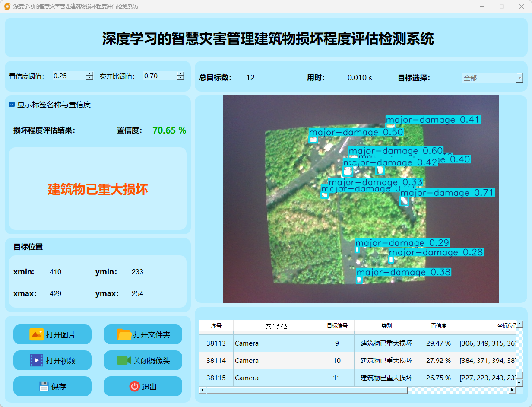Click the floppy disk save icon
The height and width of the screenshot is (407, 532).
click(44, 386)
